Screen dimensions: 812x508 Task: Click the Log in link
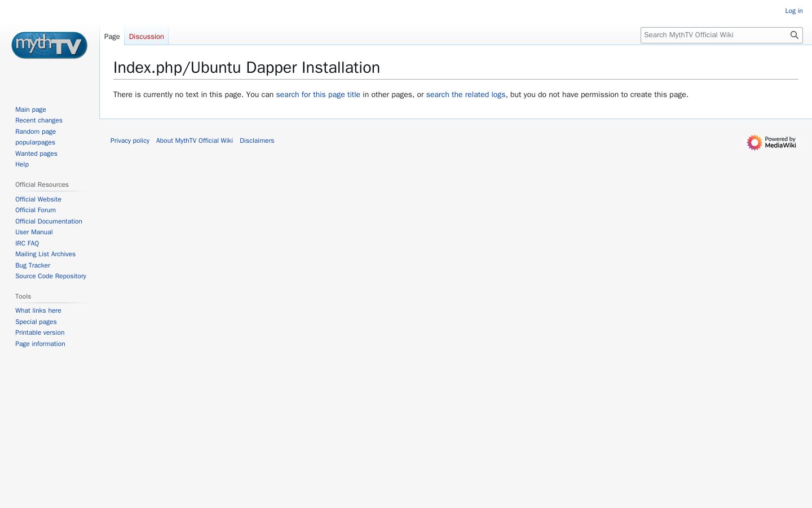[793, 11]
